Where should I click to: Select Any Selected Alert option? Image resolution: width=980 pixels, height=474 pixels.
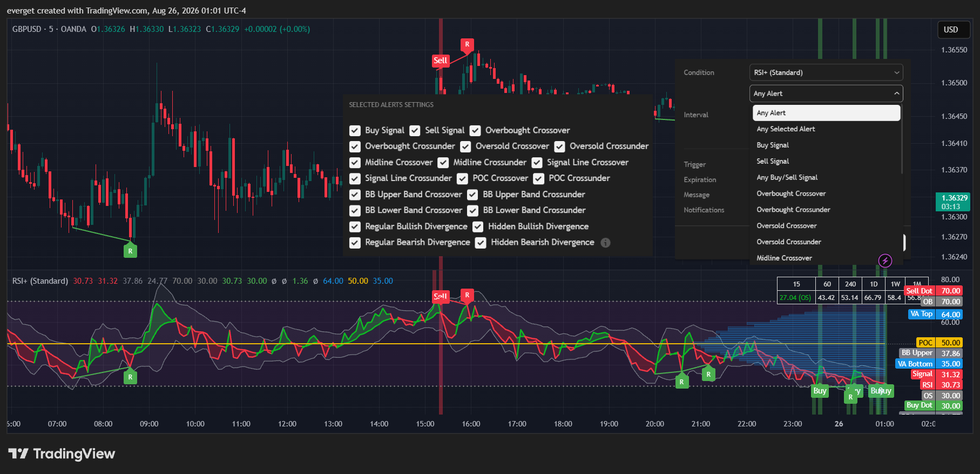pos(826,129)
